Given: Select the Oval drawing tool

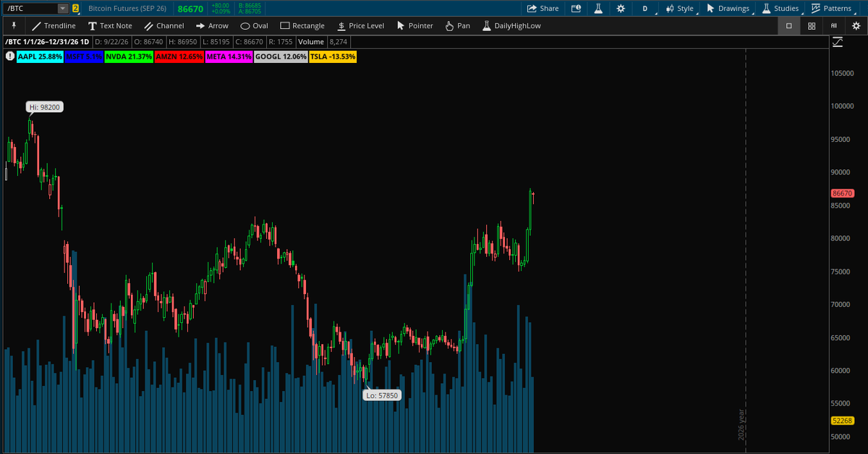Looking at the screenshot, I should [255, 25].
